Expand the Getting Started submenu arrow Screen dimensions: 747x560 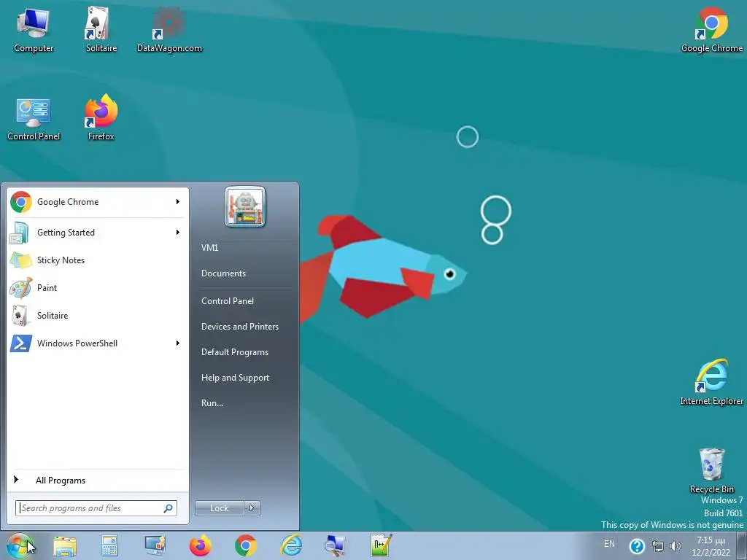coord(178,233)
